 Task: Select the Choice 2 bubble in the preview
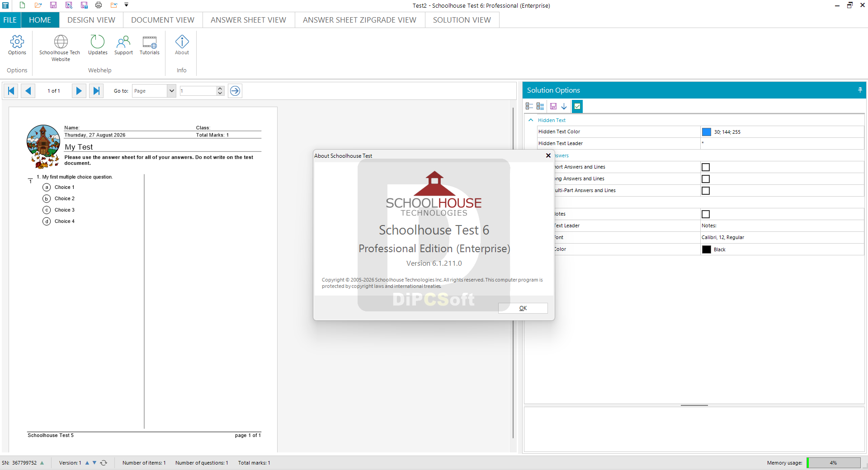click(47, 198)
